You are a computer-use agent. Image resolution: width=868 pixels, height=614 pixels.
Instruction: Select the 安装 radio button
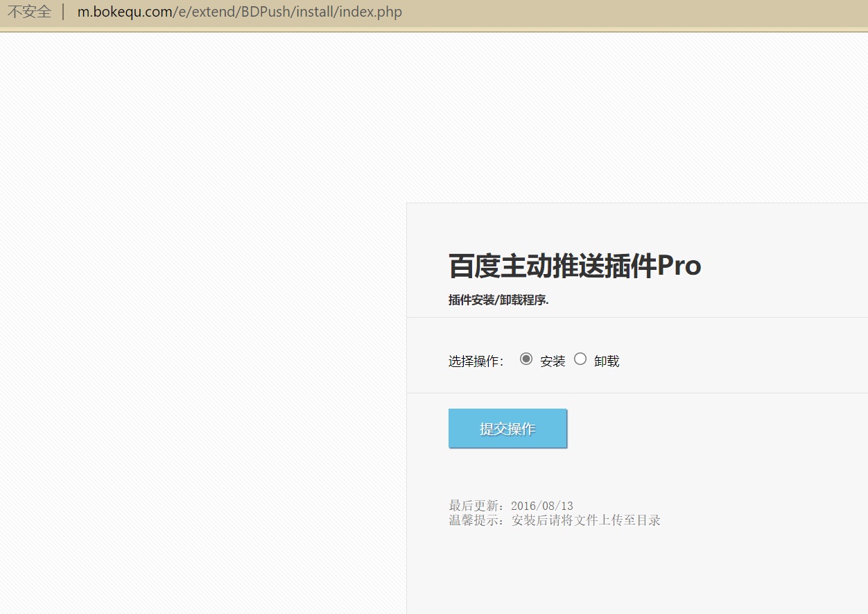coord(526,359)
